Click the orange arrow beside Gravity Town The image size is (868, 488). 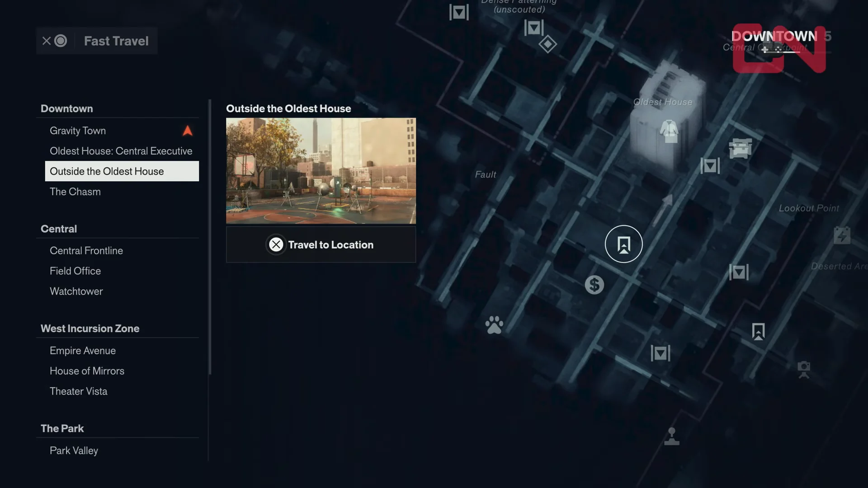(188, 131)
